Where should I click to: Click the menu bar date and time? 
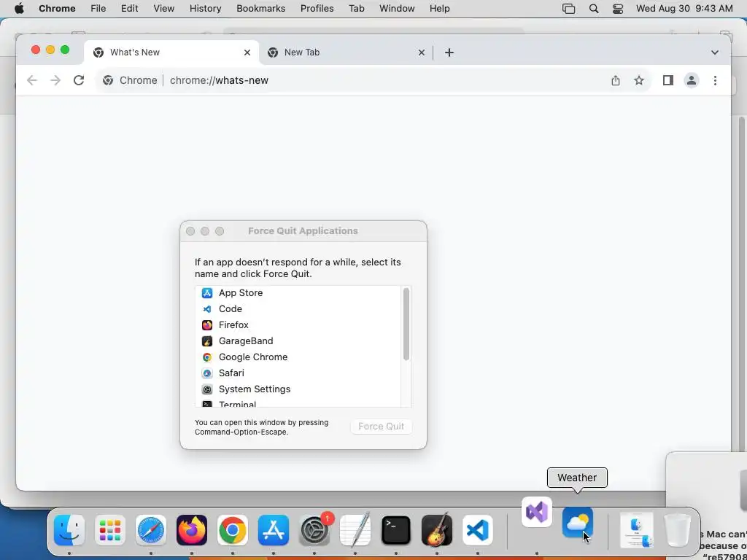coord(684,9)
